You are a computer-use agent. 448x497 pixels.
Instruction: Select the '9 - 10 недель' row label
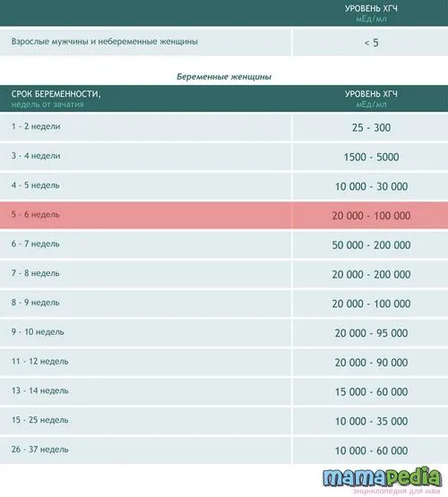tap(38, 332)
